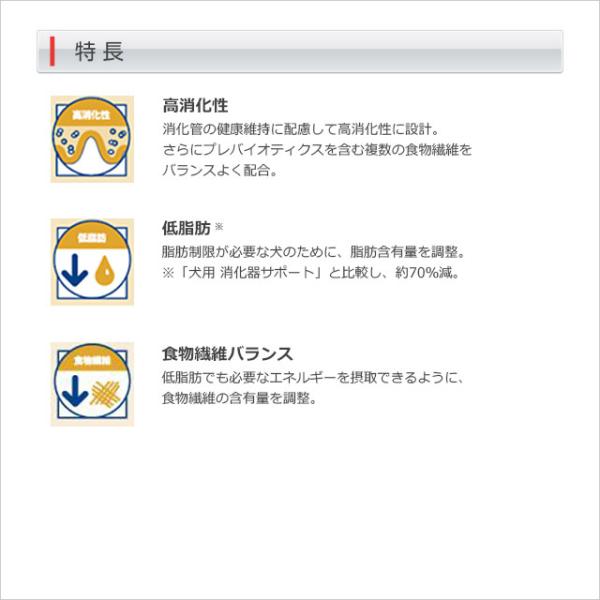
Task: Click the 消化管の健康維持 description line
Action: [301, 129]
